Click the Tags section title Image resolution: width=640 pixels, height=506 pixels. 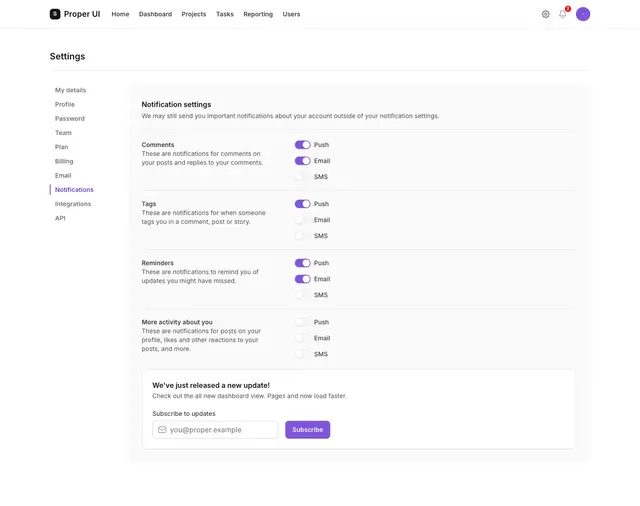coord(149,204)
